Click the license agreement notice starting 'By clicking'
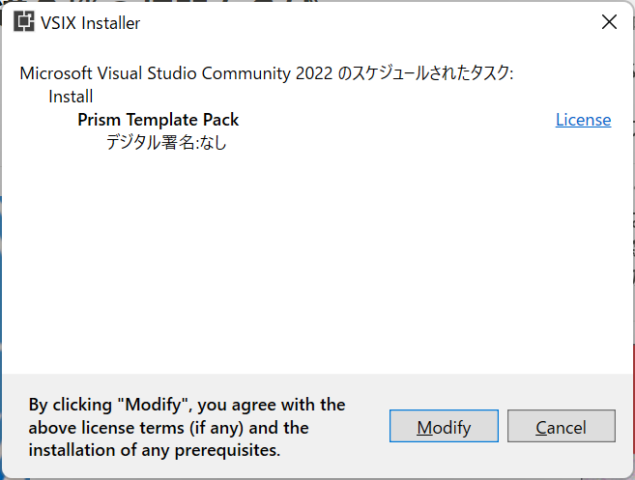The height and width of the screenshot is (480, 635). pyautogui.click(x=187, y=427)
